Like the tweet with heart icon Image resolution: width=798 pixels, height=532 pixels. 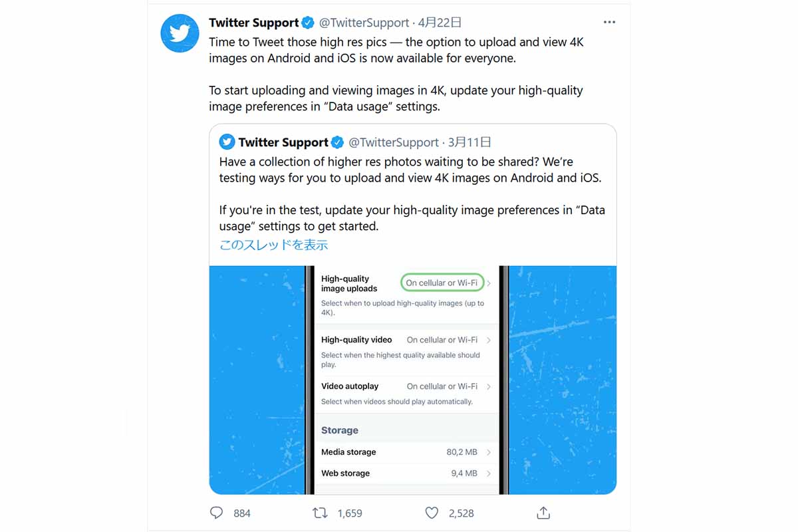coord(432,513)
